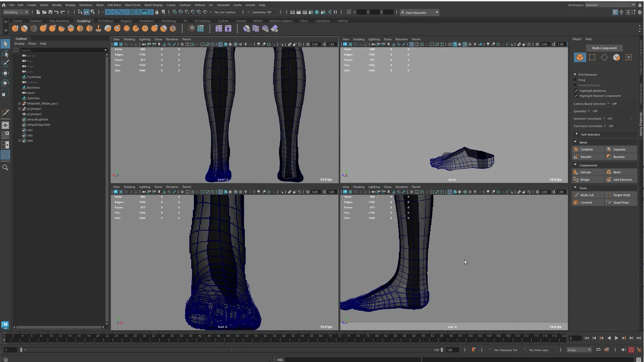Activate the Paint Selection tool

tap(5, 63)
